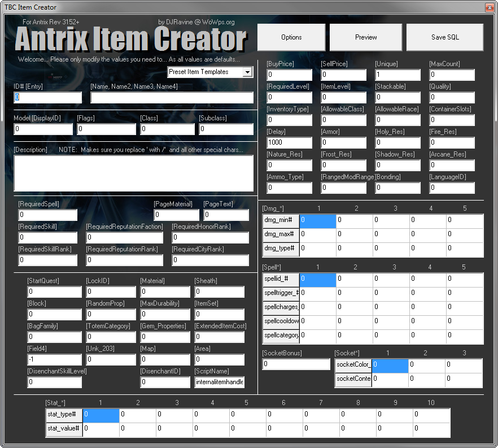Select the BuyPrice field

pos(289,75)
